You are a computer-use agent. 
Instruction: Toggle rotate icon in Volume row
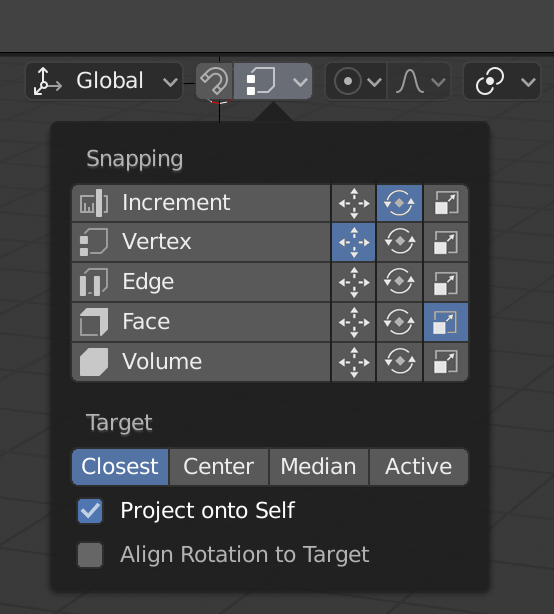[x=399, y=362]
